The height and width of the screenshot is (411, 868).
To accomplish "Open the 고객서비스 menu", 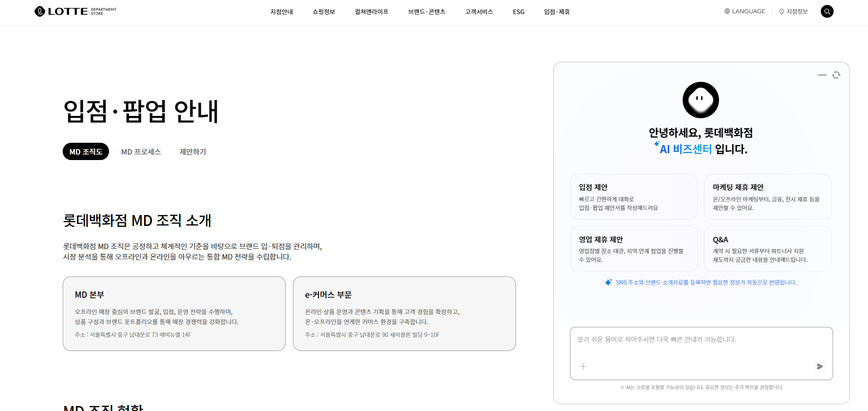I will coord(479,12).
